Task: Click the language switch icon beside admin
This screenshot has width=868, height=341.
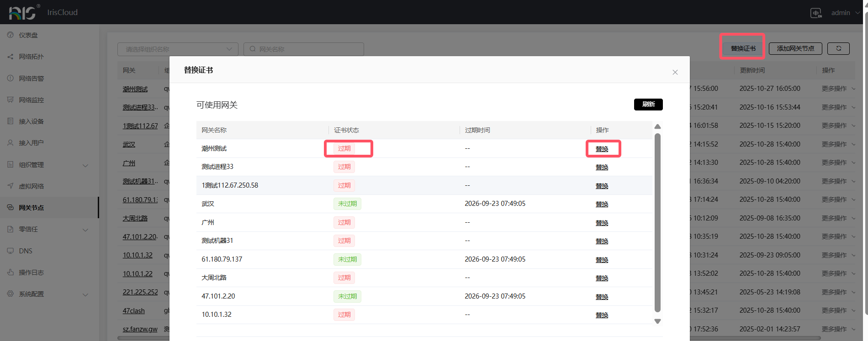Action: pyautogui.click(x=816, y=13)
